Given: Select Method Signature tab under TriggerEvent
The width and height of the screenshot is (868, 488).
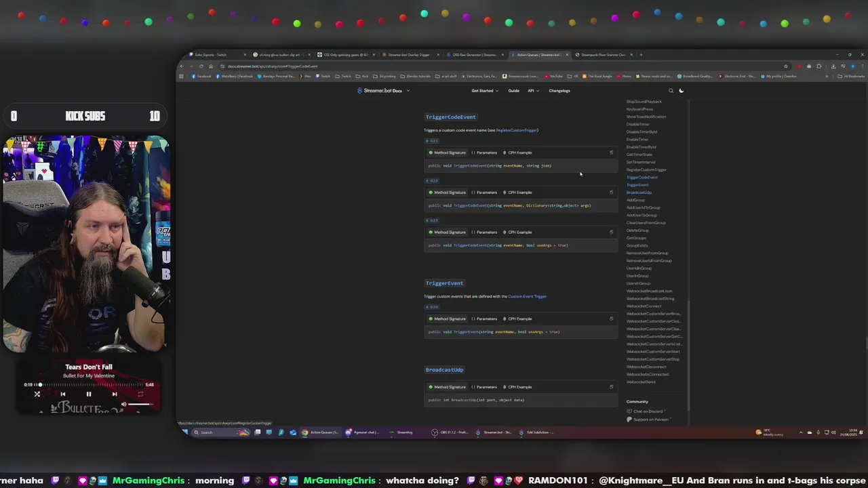Looking at the screenshot, I should coord(448,319).
